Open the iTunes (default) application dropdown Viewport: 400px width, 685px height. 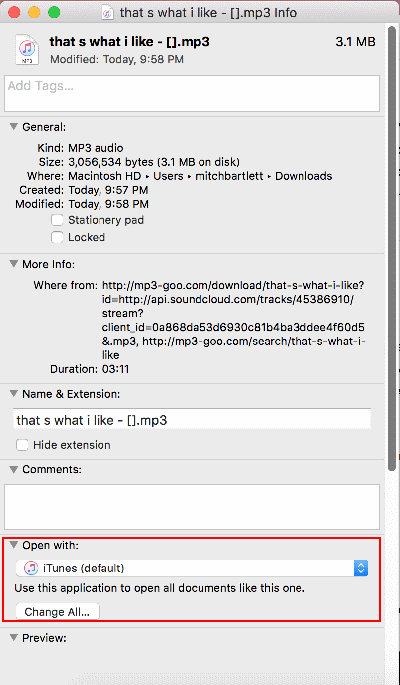192,568
